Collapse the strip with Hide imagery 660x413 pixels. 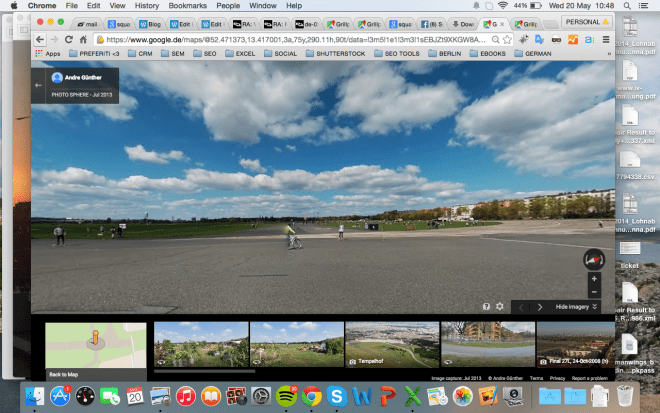pos(578,307)
